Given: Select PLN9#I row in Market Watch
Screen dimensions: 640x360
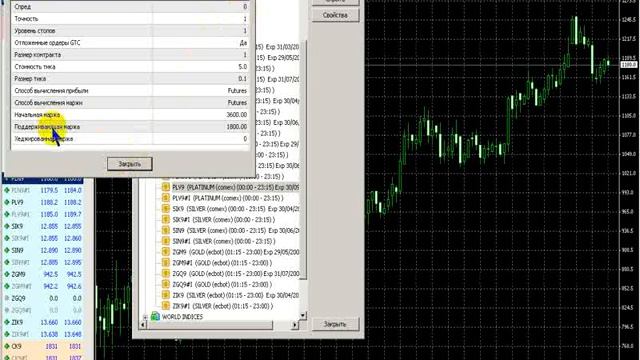Looking at the screenshot, I should coord(43,191).
